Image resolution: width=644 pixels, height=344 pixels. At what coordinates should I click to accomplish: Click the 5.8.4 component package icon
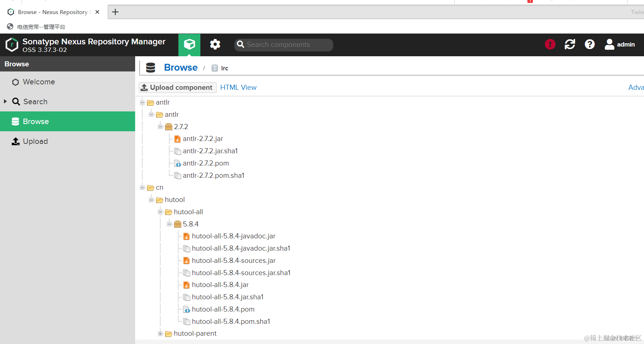[x=177, y=224]
